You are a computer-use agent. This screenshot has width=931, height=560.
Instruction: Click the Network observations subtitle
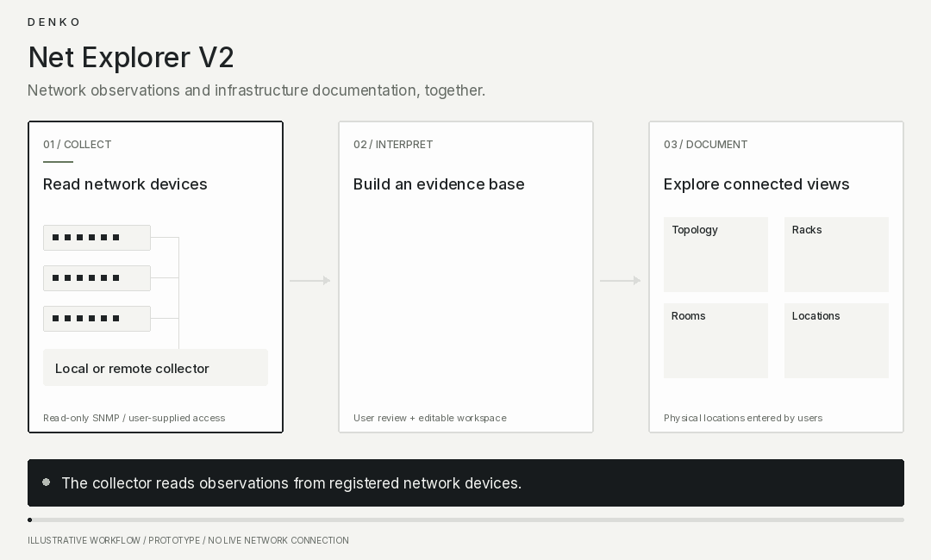pos(257,90)
